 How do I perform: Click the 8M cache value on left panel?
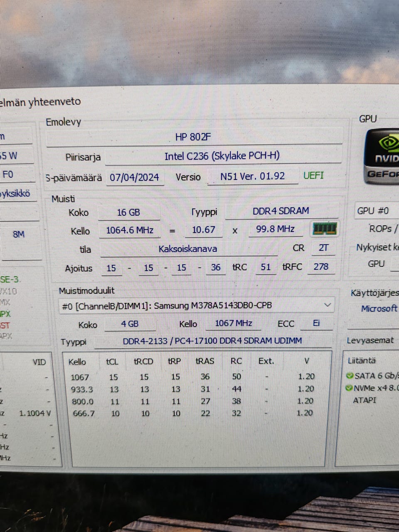19,234
